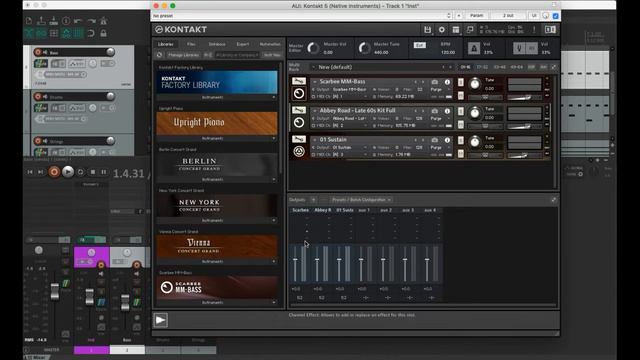Toggle the browser/info pane icon at header right
The width and height of the screenshot is (640, 360).
tap(550, 29)
